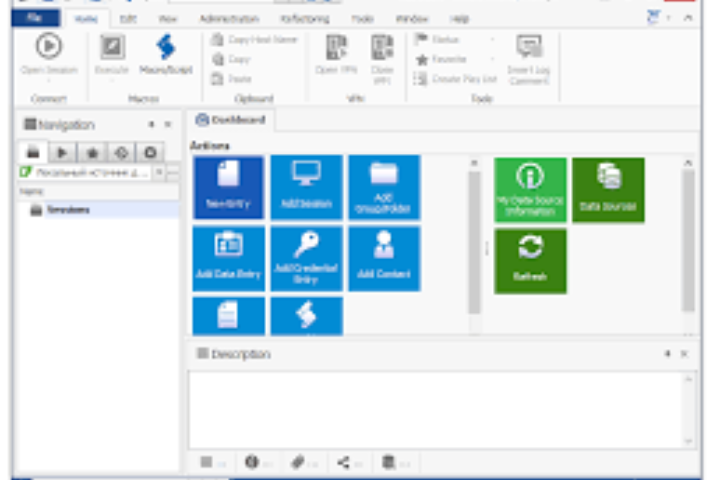This screenshot has width=720, height=480.
Task: Click the Add Credential Entry key tile
Action: coord(306,259)
